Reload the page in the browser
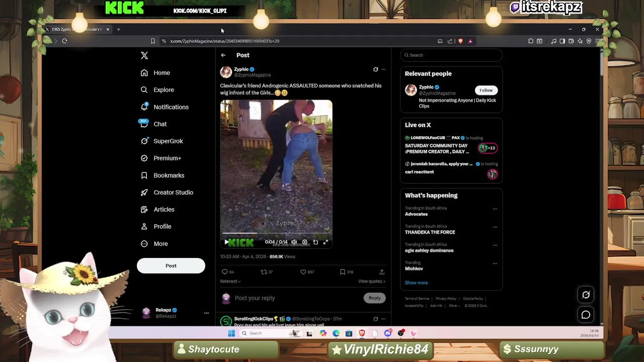644x362 pixels. [x=64, y=41]
